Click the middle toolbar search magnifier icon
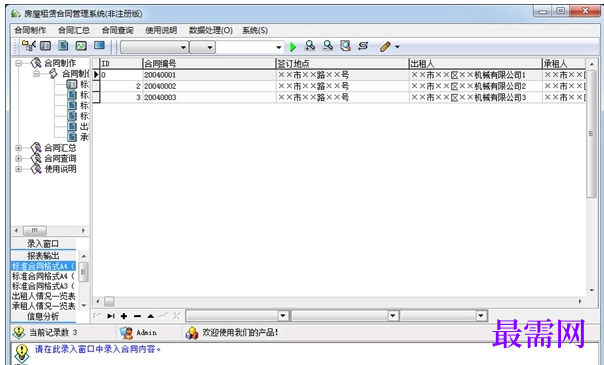Image resolution: width=604 pixels, height=365 pixels. click(x=328, y=46)
